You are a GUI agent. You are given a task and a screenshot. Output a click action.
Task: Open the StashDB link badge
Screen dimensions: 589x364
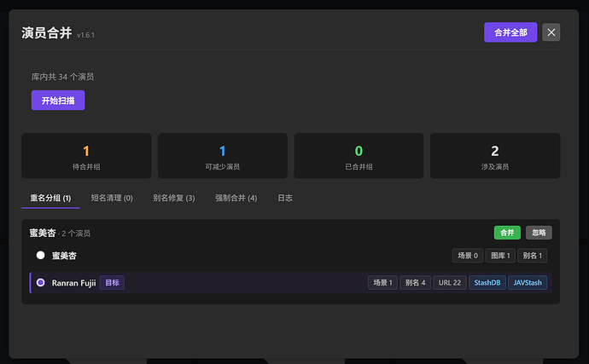point(487,282)
